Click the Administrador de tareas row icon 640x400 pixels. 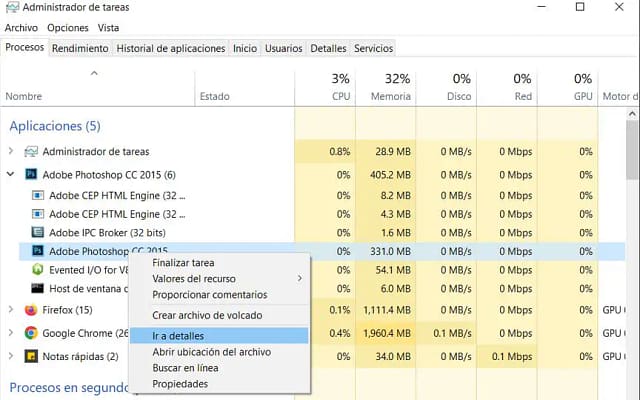tap(31, 151)
